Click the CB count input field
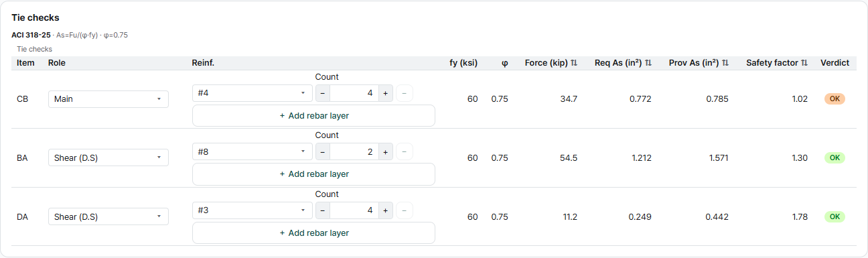 tap(354, 93)
